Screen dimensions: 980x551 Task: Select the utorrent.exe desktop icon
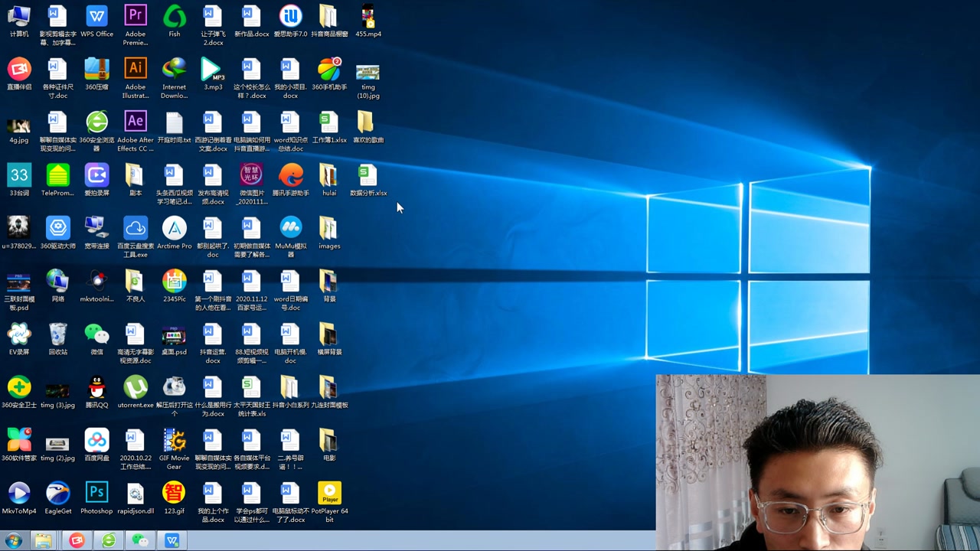(x=136, y=391)
